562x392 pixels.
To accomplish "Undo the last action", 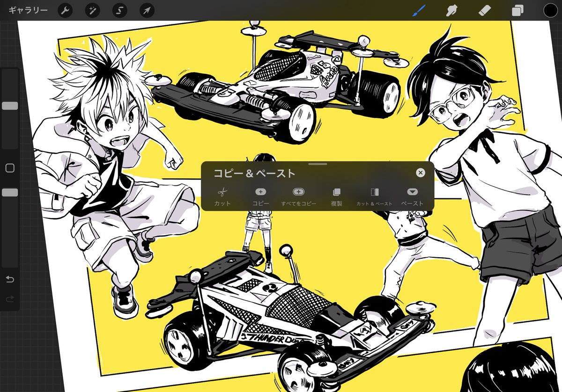I will pos(10,279).
